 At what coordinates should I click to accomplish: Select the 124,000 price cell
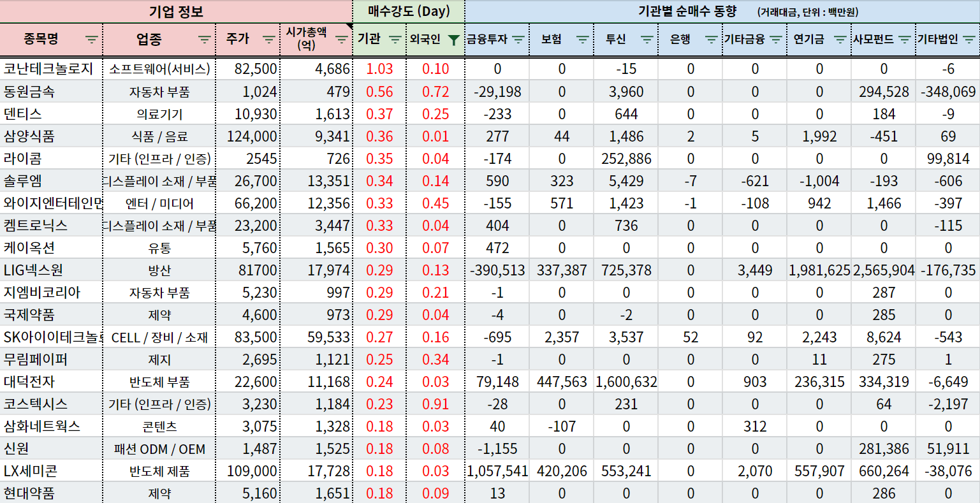pos(248,136)
